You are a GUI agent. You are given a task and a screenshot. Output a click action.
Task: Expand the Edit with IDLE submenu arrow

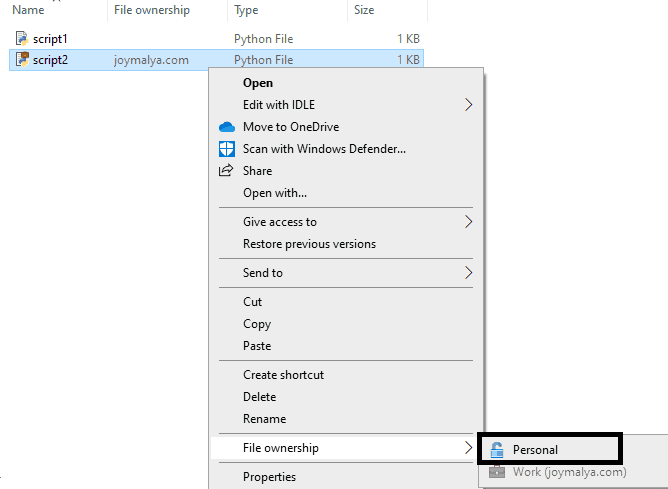tap(468, 105)
